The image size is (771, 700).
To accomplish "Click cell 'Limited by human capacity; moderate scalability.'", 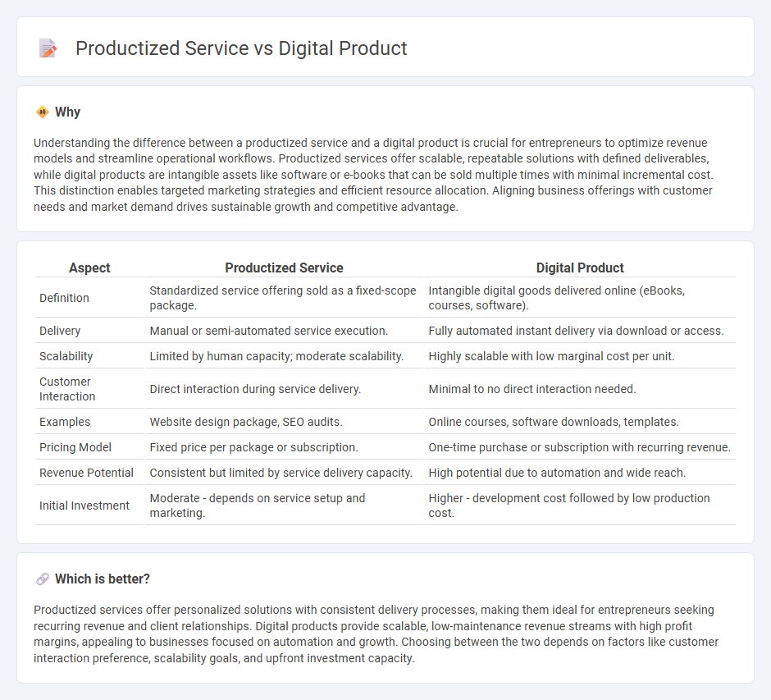I will tap(284, 356).
